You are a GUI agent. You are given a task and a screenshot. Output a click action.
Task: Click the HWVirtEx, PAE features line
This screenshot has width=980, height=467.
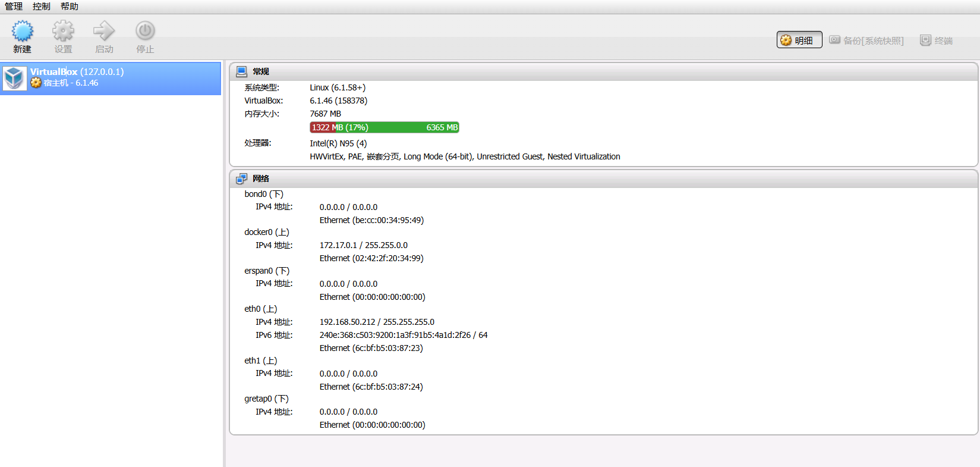pos(465,156)
